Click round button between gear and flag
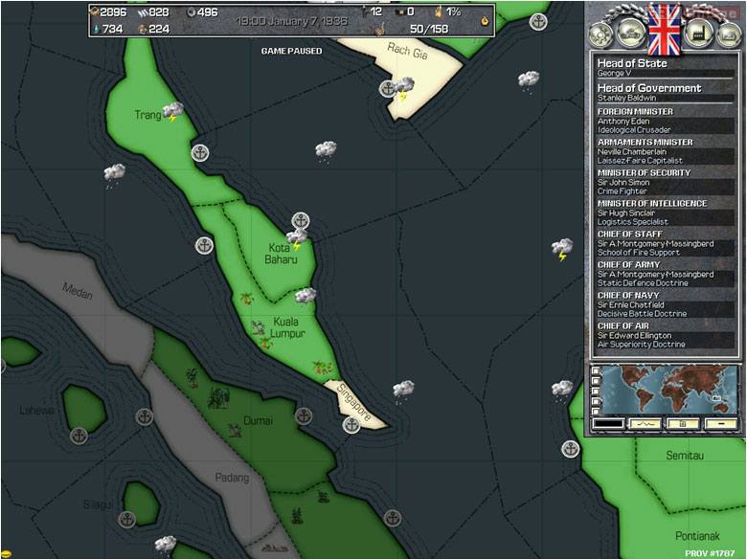This screenshot has width=747, height=560. 631,33
